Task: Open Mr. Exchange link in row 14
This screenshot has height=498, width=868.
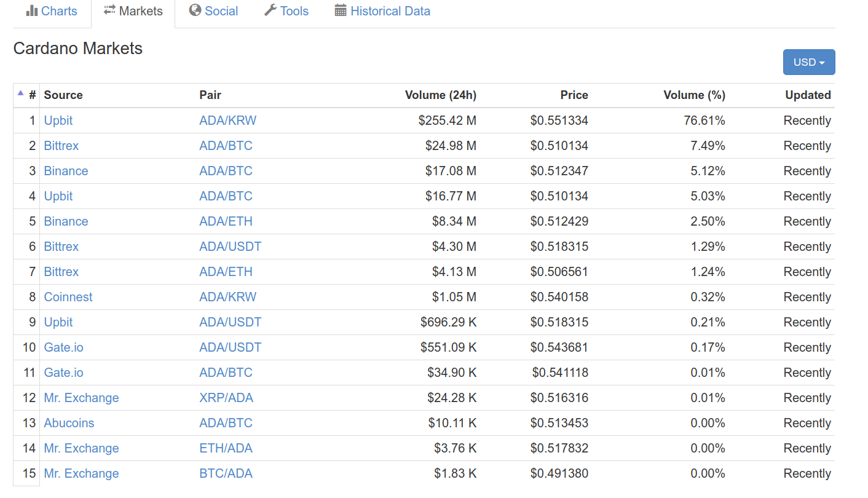Action: (x=81, y=448)
